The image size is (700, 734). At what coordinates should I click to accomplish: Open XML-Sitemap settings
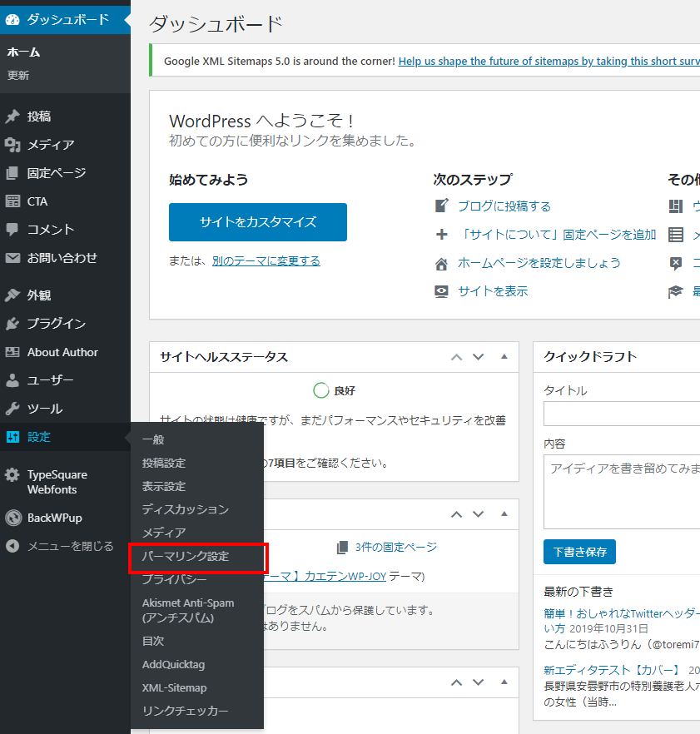pyautogui.click(x=175, y=687)
